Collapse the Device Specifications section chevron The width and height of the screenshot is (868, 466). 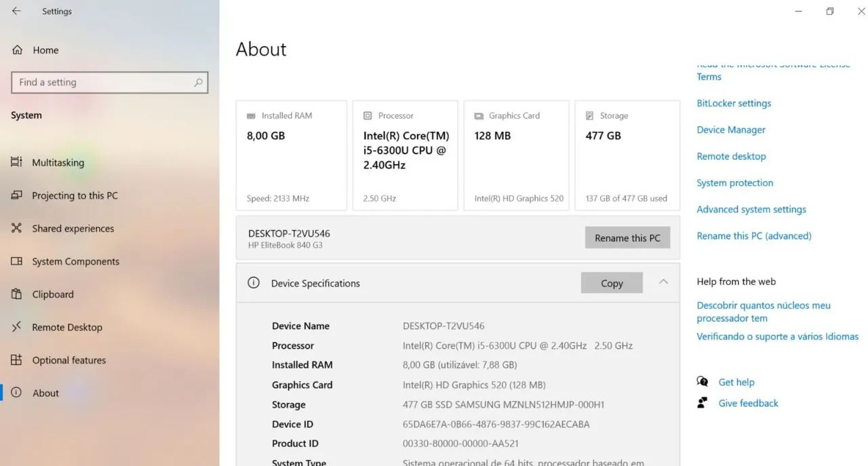(x=663, y=282)
